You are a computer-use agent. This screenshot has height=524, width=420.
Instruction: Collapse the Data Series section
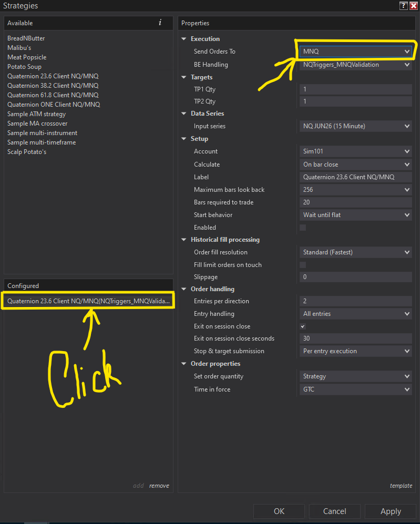pyautogui.click(x=184, y=114)
